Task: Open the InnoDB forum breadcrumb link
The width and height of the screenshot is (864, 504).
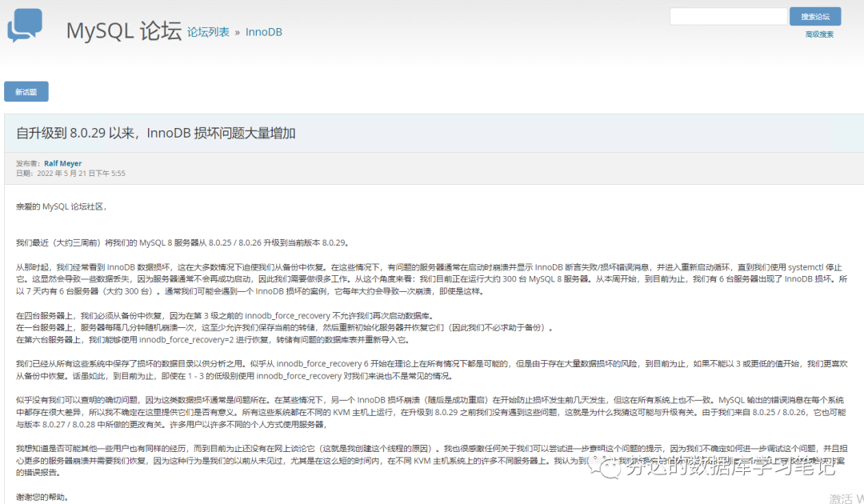Action: tap(263, 31)
